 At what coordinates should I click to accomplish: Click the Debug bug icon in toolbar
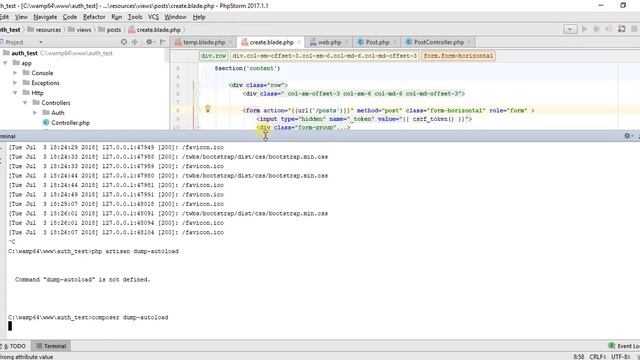(x=596, y=29)
